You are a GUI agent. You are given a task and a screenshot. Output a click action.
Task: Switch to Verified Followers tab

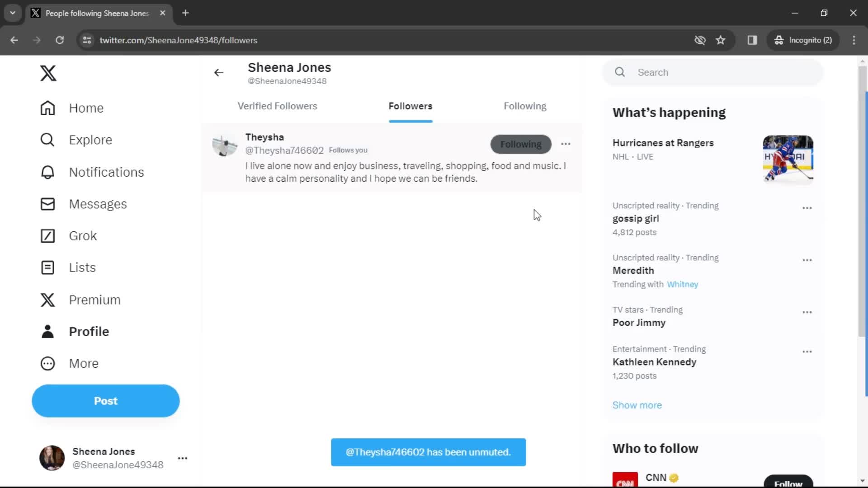point(277,106)
